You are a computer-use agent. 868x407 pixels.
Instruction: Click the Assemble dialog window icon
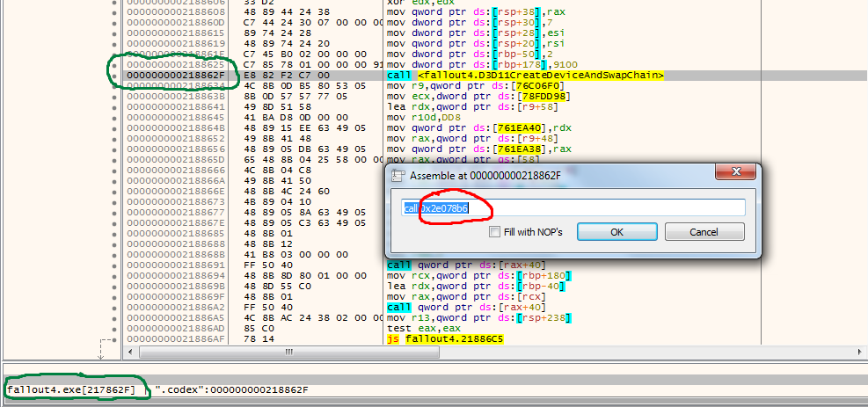(398, 176)
